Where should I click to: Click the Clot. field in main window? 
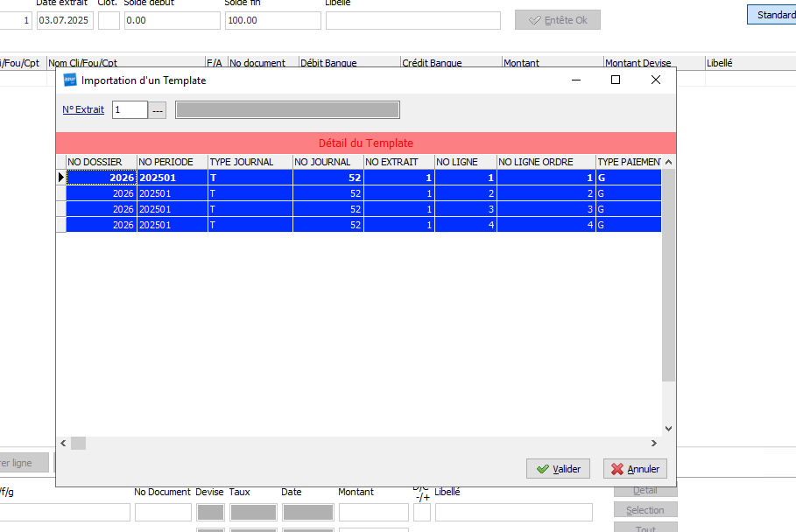(x=109, y=20)
